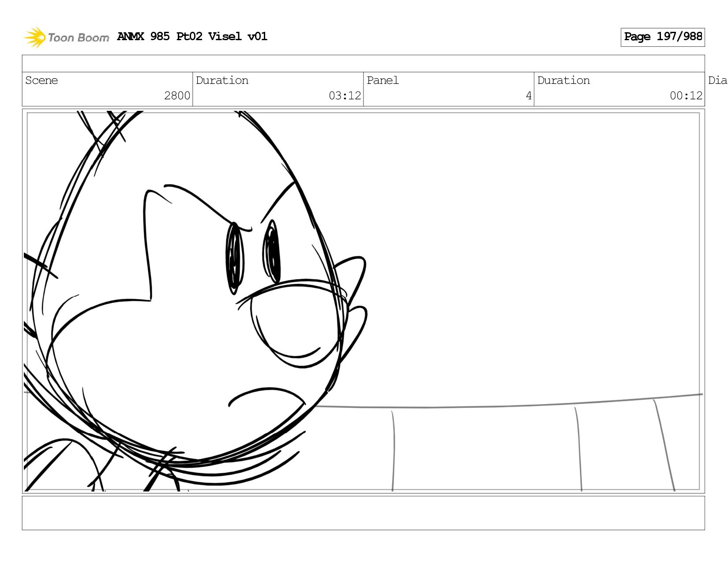This screenshot has width=728, height=563.
Task: Select the panel duration value '00:12'
Action: click(686, 95)
